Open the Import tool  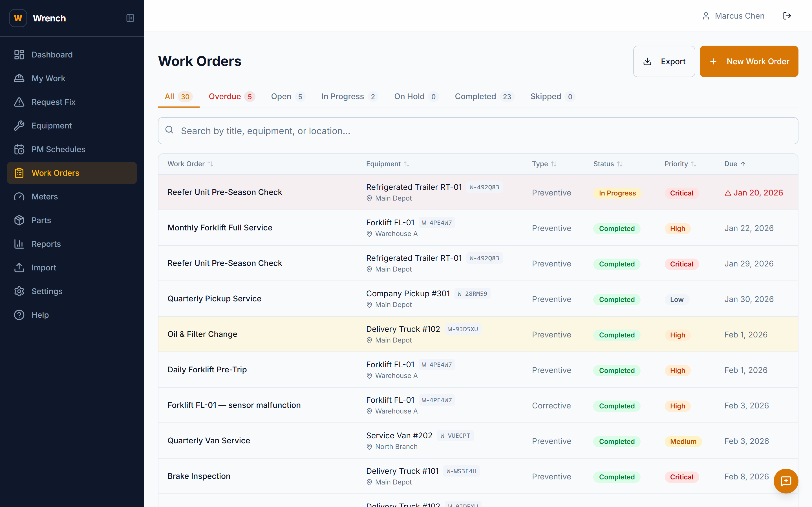[44, 268]
